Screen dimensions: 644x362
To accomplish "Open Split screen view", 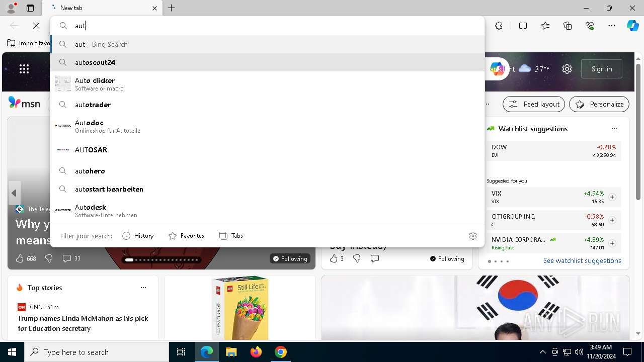I will 523,26.
